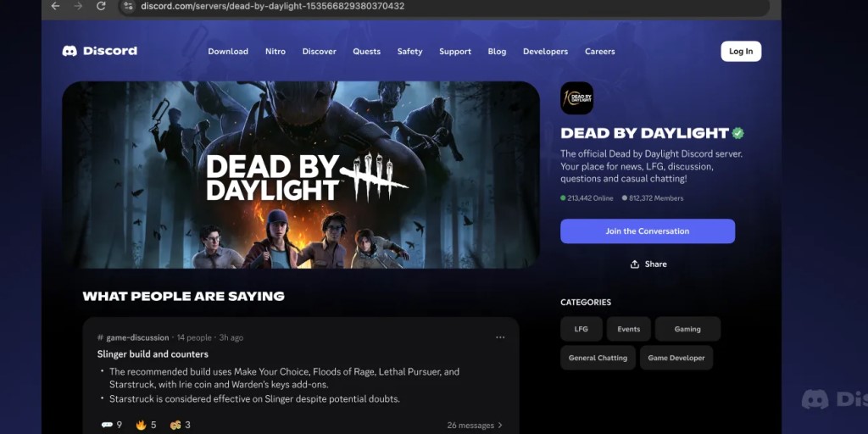Click the browser address bar URL
This screenshot has height=434, width=868.
[x=272, y=6]
